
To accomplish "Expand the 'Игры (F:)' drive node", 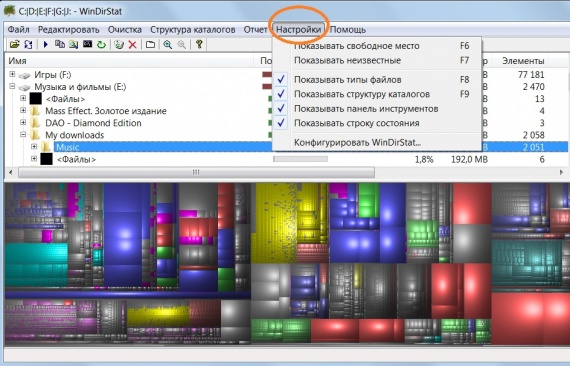I will click(12, 75).
